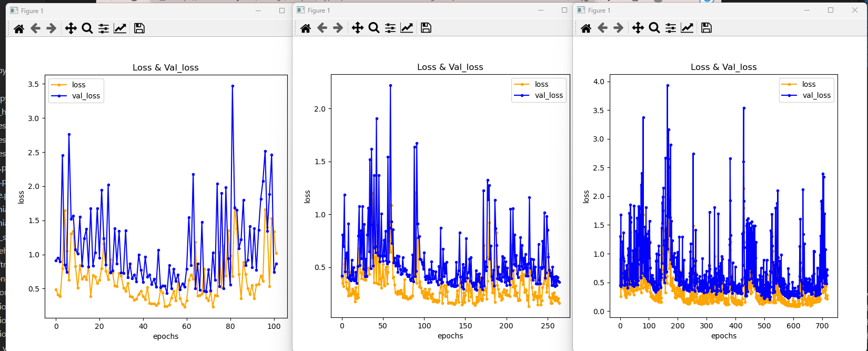The height and width of the screenshot is (351, 868).
Task: Click middle figure title bar text Figure 1
Action: 319,10
